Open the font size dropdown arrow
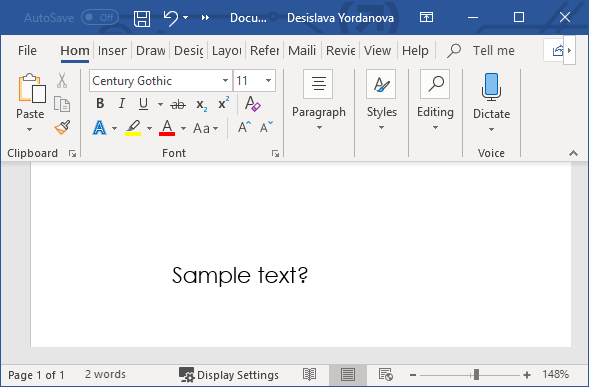 [x=268, y=80]
